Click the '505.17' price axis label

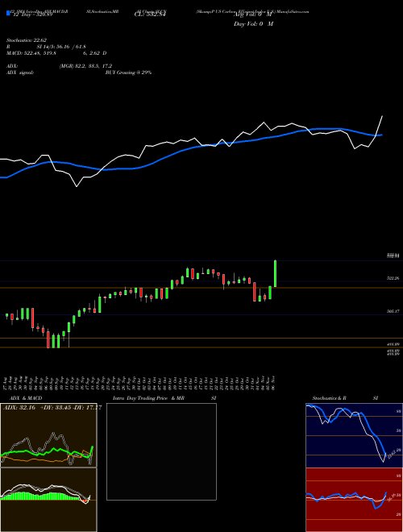click(393, 311)
